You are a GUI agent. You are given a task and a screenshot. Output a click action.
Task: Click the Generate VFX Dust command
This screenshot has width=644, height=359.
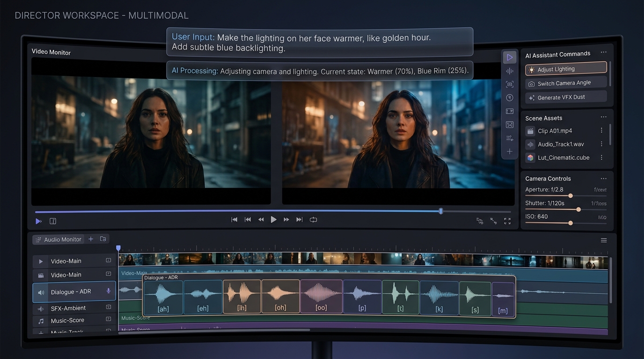tap(566, 97)
